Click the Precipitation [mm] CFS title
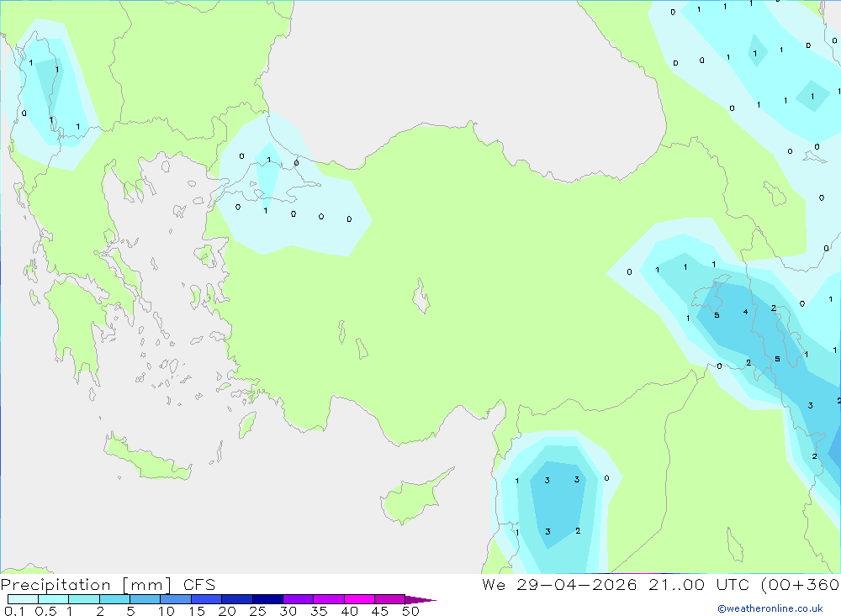The height and width of the screenshot is (616, 841). (x=108, y=585)
